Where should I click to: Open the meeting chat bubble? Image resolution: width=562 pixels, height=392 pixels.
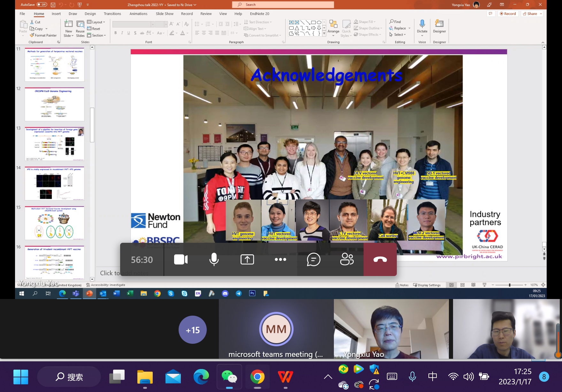tap(313, 259)
